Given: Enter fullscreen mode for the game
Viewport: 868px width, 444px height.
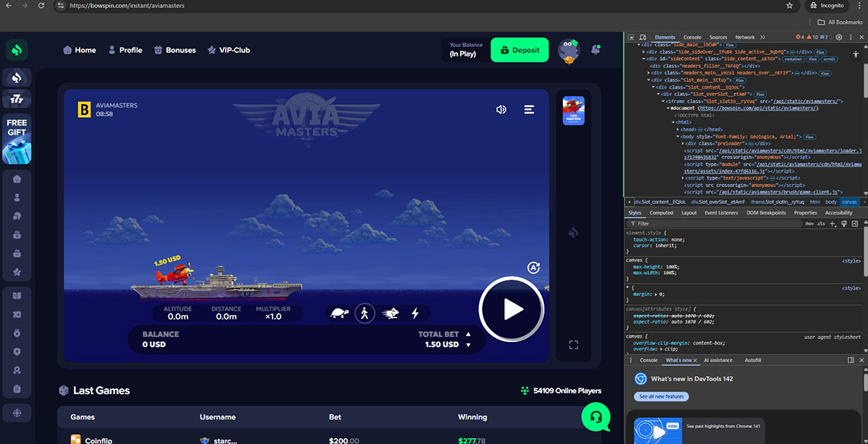Looking at the screenshot, I should pos(574,345).
